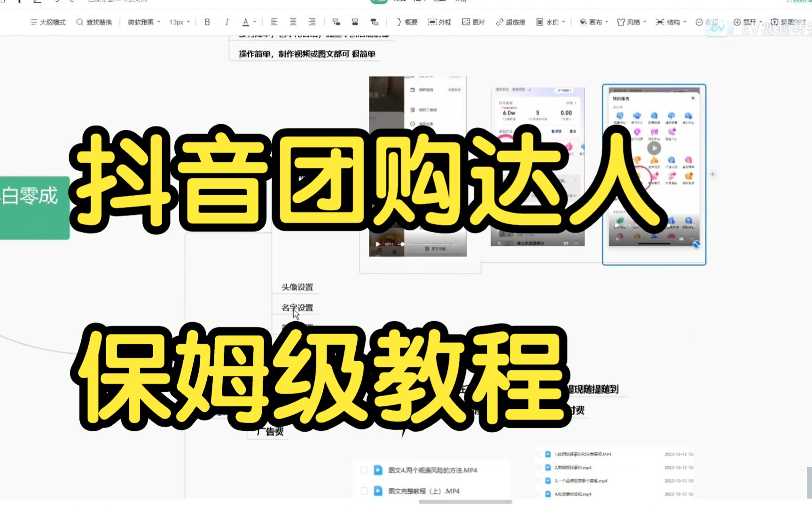The image size is (812, 508).
Task: Align text center
Action: click(293, 22)
